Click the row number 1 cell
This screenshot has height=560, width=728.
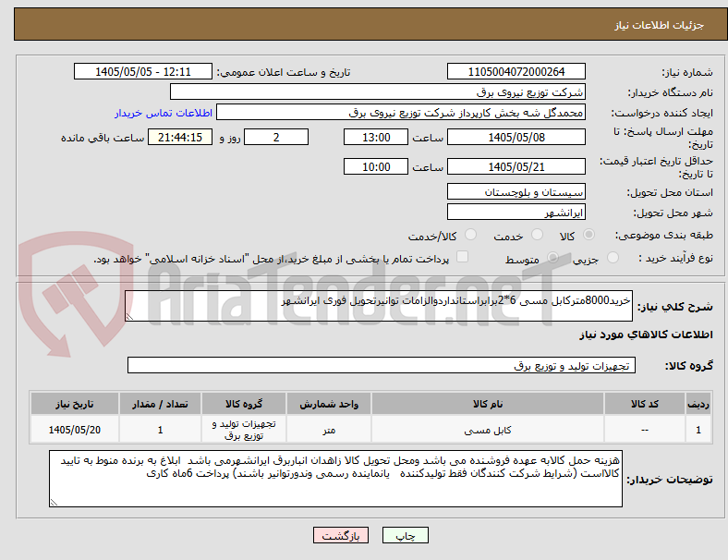[698, 430]
